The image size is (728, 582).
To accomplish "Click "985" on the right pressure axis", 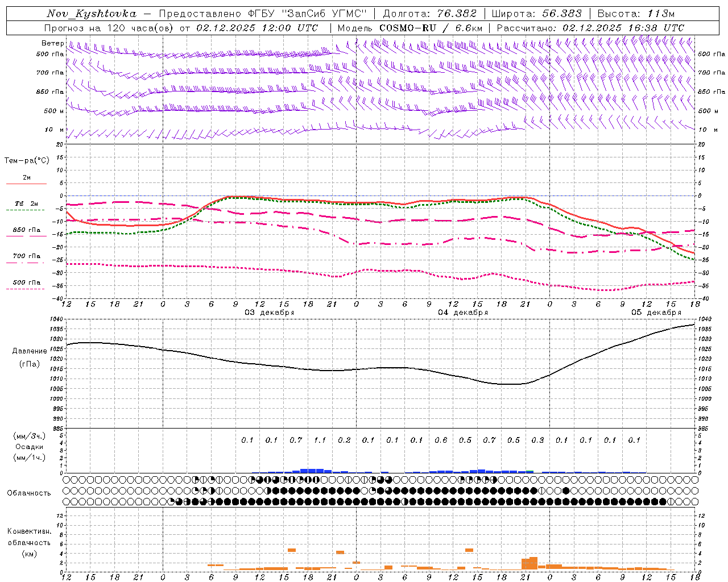I will (x=704, y=429).
